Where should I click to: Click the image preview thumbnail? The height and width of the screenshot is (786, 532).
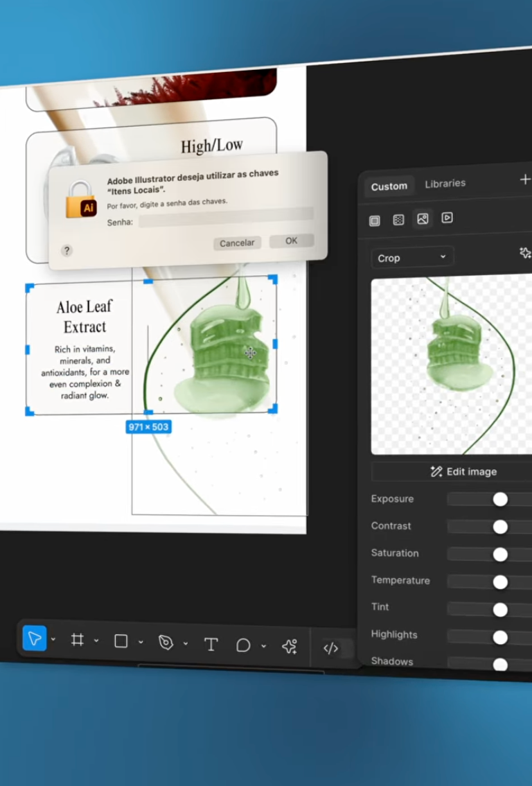(452, 365)
